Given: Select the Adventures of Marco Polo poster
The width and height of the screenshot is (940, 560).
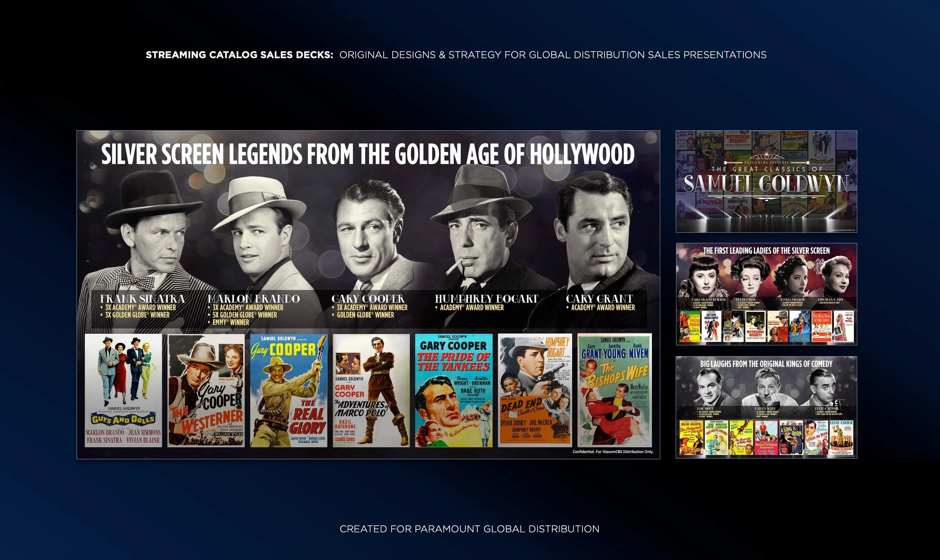Looking at the screenshot, I should point(371,390).
